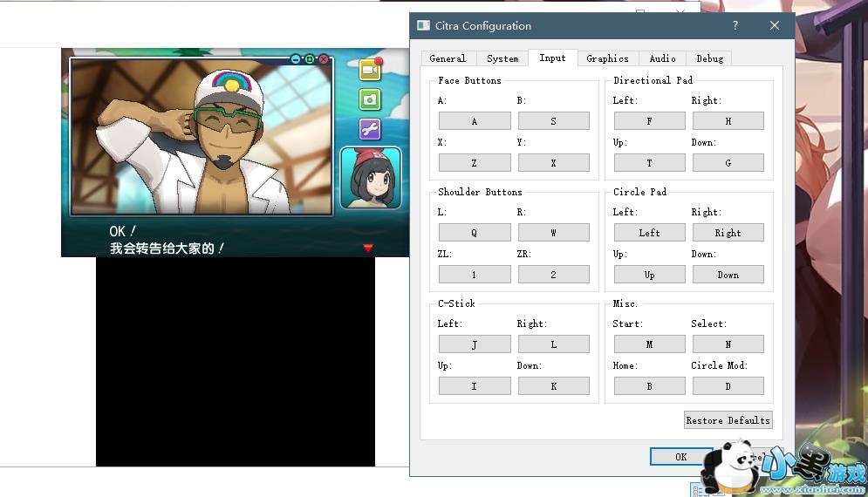Click the green screenshot camera icon

pos(370,99)
